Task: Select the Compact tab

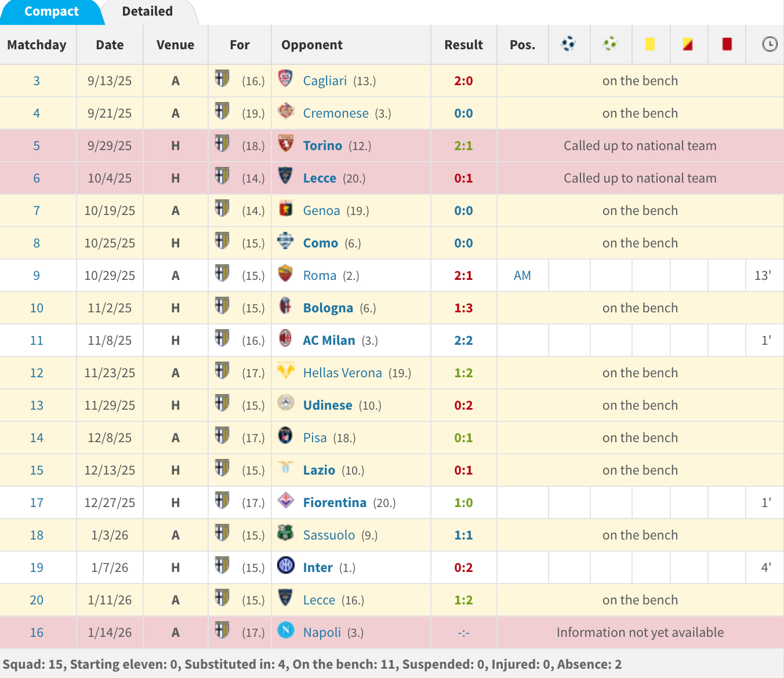Action: tap(51, 12)
